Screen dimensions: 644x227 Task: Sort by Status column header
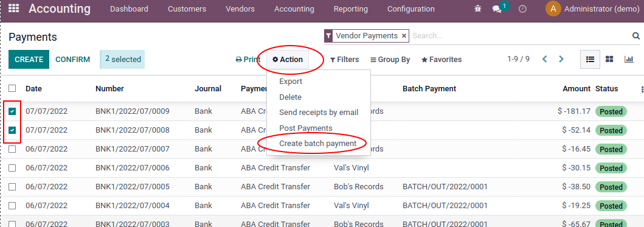tap(607, 88)
